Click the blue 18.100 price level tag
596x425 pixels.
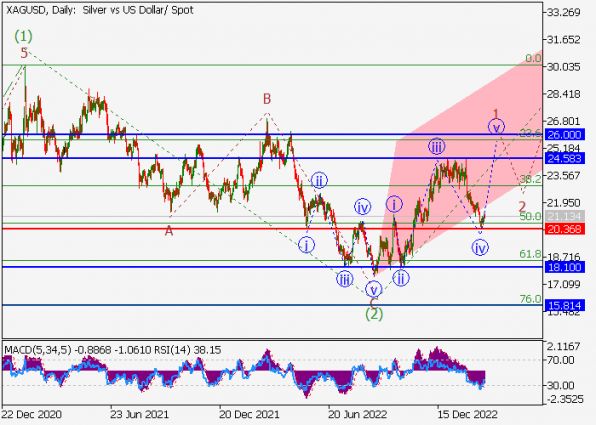coord(564,267)
